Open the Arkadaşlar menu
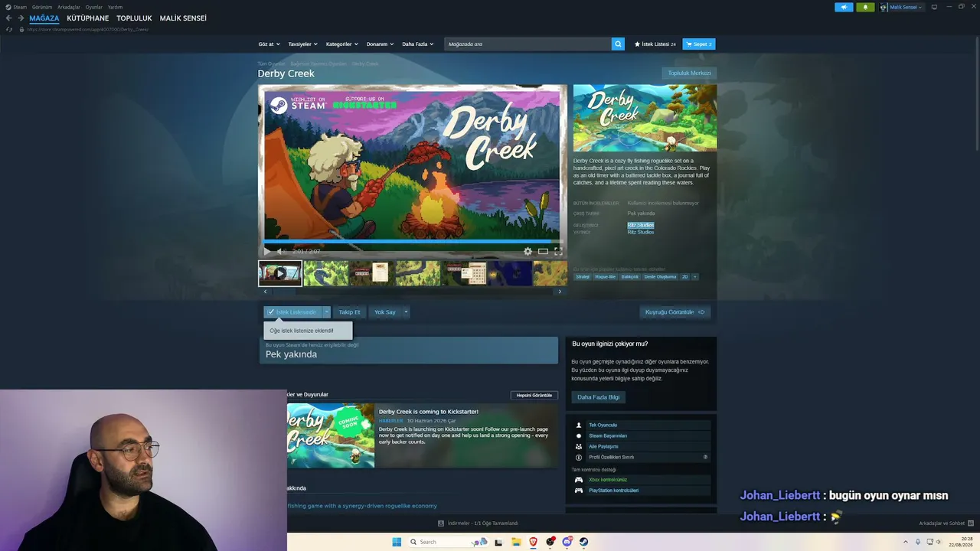Viewport: 980px width, 551px height. [x=69, y=7]
